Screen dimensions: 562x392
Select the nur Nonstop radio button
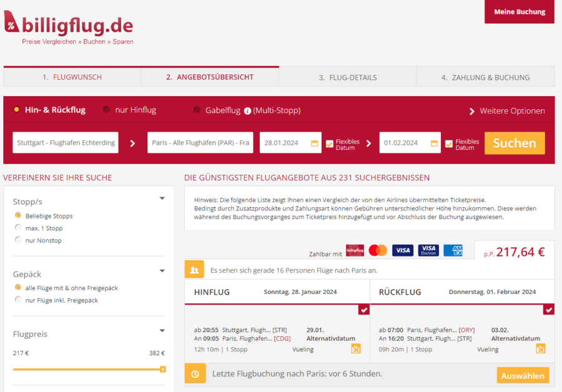(x=18, y=240)
